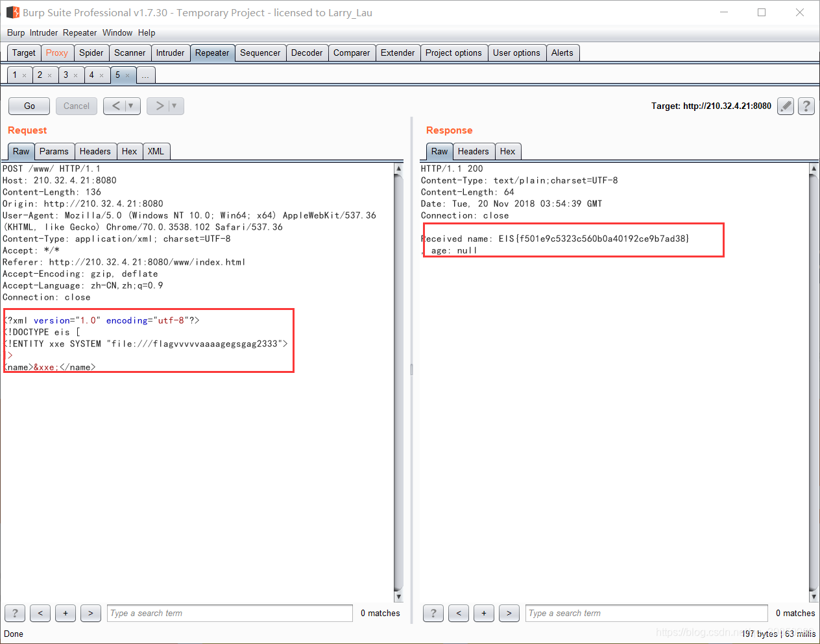Open help via question mark near target
This screenshot has height=644, width=820.
tap(806, 106)
